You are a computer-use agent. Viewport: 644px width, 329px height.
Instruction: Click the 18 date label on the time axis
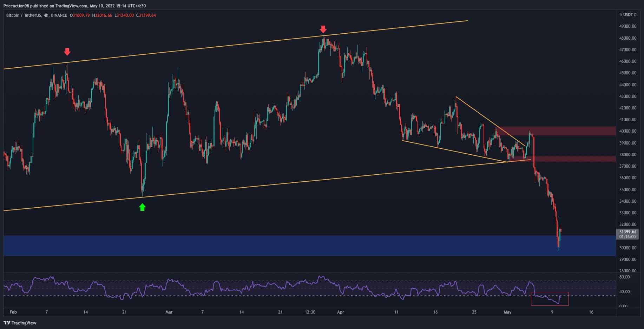point(435,312)
